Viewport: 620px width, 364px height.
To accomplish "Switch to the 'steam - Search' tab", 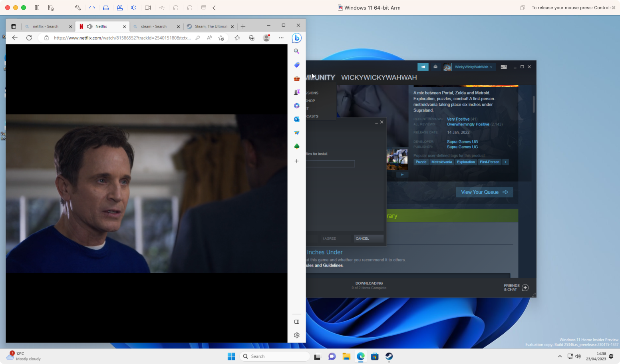I will click(154, 26).
